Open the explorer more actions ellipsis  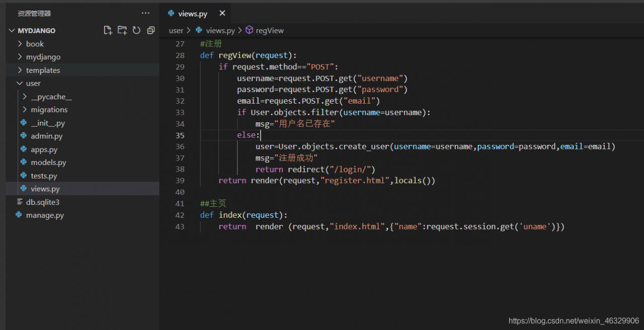pos(145,13)
